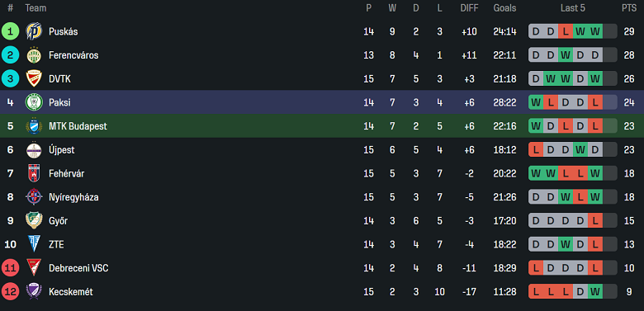644x311 pixels.
Task: Click the Újpest team crest
Action: [x=34, y=150]
